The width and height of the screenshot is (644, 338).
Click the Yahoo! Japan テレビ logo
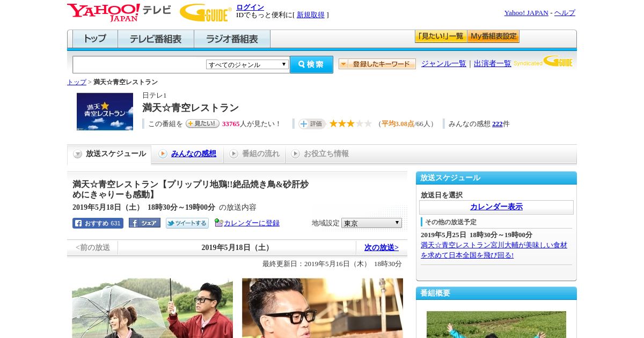119,12
